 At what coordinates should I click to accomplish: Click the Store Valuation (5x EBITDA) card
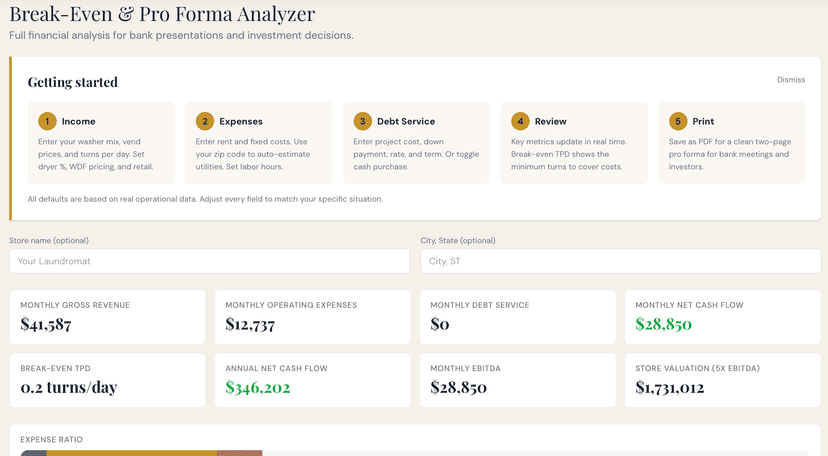722,380
